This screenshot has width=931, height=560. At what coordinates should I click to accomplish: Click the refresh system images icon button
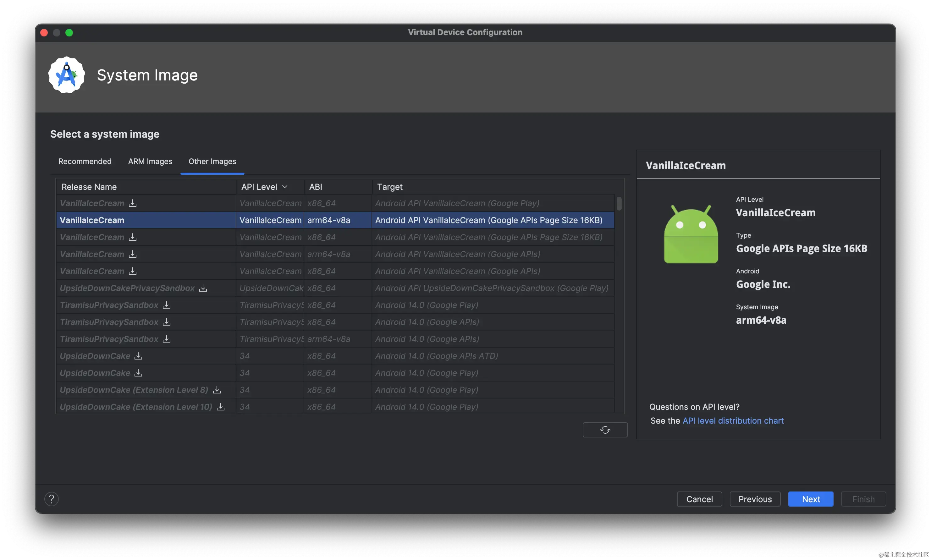605,430
